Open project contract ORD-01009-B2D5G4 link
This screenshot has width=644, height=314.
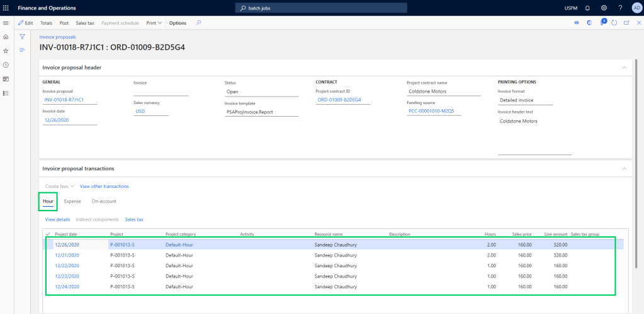coord(339,100)
